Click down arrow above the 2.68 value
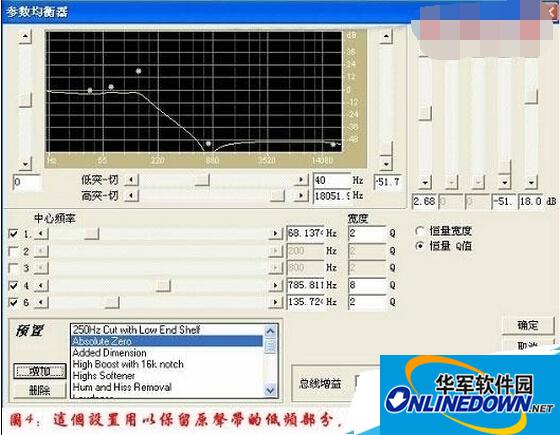The width and height of the screenshot is (560, 435). click(x=425, y=183)
